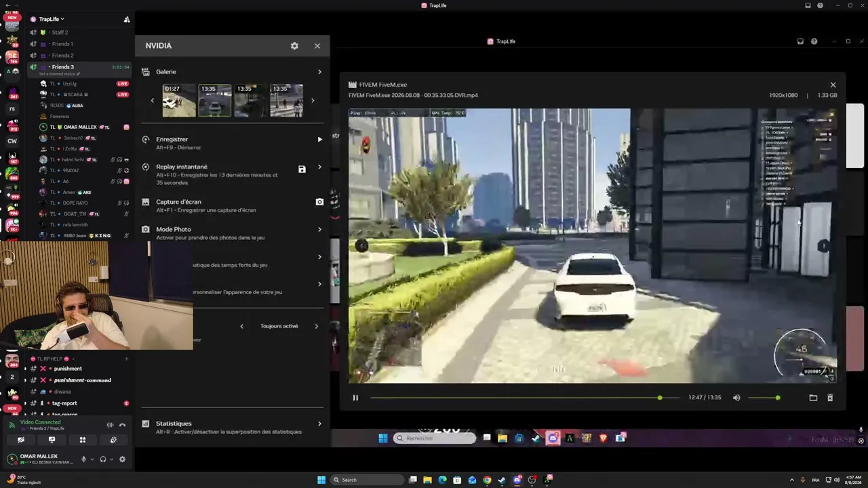This screenshot has height=488, width=868.
Task: Switch to previous option before Toujours activé
Action: coord(241,326)
